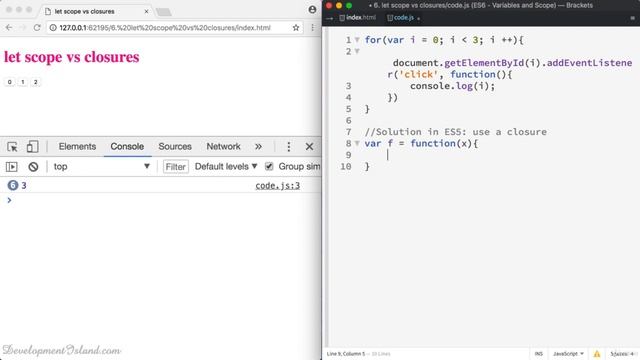Screen dimensions: 640x360
Task: Toggle Group similar checkbox
Action: coord(269,167)
